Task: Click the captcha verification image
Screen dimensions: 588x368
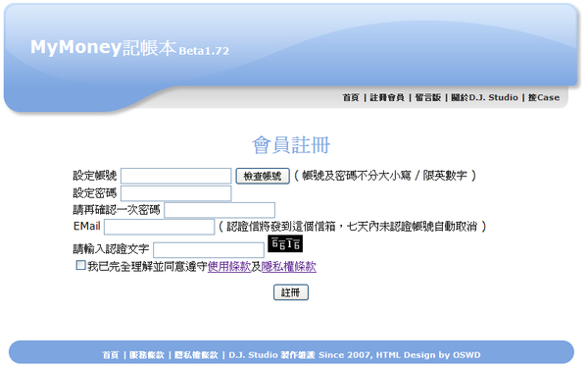Action: click(x=285, y=243)
